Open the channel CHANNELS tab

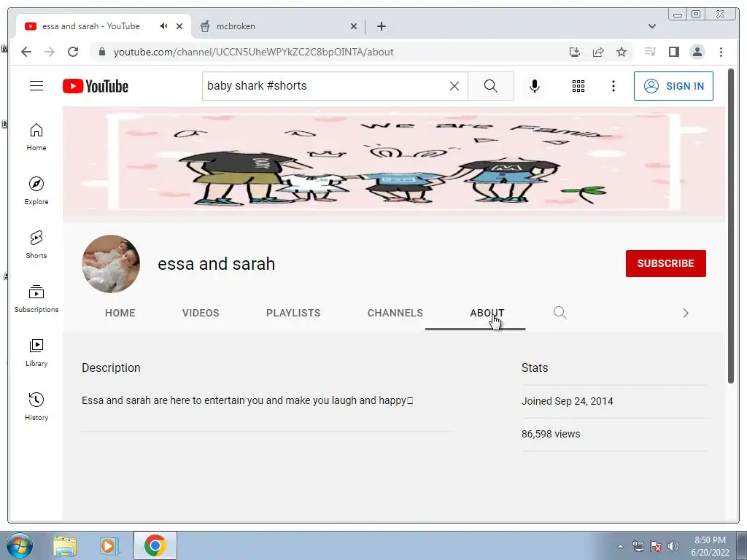(395, 313)
